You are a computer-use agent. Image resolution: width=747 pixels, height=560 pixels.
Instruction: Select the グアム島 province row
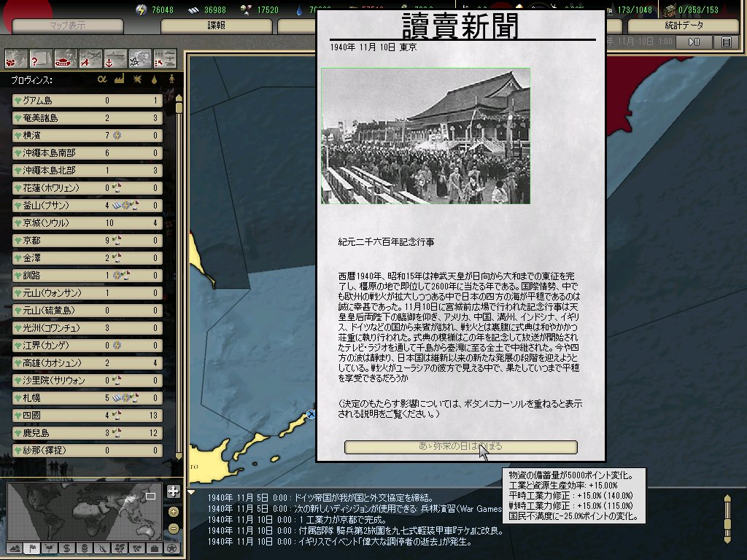[x=88, y=101]
